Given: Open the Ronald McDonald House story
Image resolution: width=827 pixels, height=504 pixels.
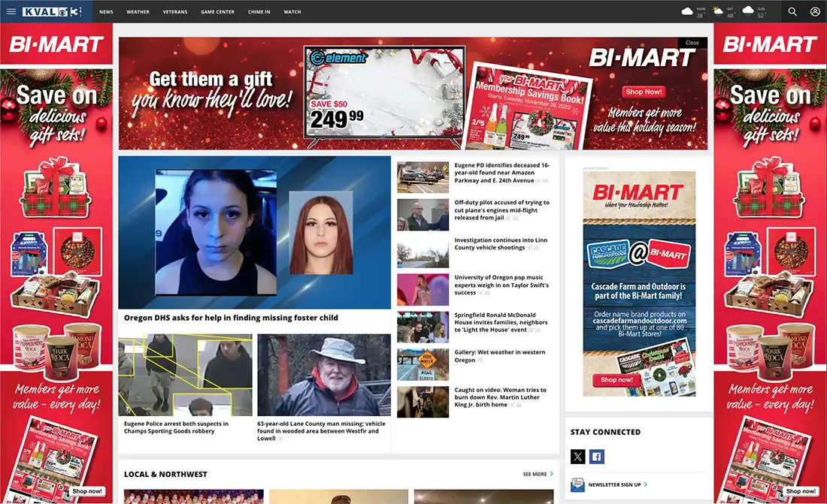Looking at the screenshot, I should 501,322.
